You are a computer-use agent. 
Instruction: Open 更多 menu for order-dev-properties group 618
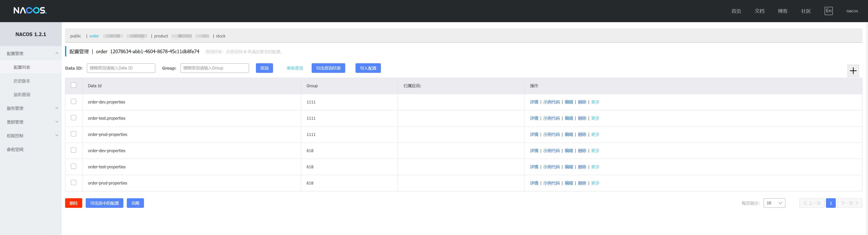pyautogui.click(x=595, y=151)
